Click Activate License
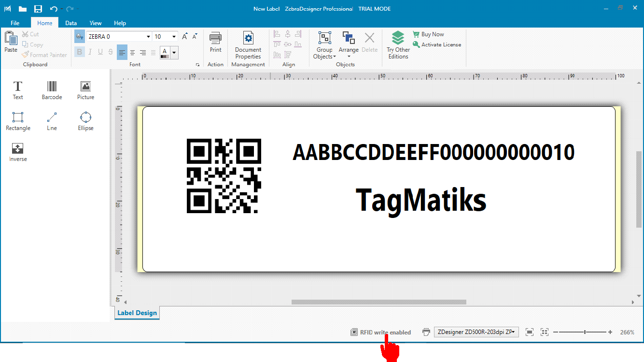Image resolution: width=644 pixels, height=362 pixels. pos(441,44)
